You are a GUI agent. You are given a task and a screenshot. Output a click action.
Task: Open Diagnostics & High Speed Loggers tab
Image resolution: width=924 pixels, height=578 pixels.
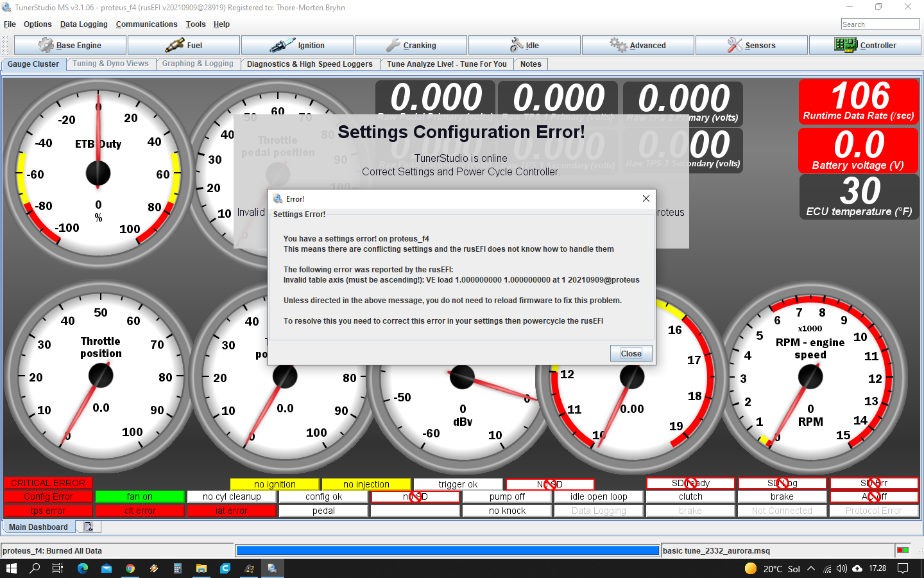click(x=310, y=64)
